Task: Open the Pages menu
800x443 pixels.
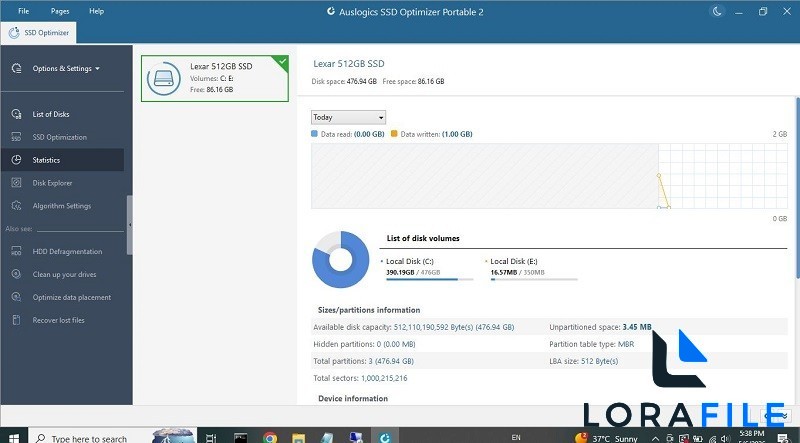Action: point(60,11)
